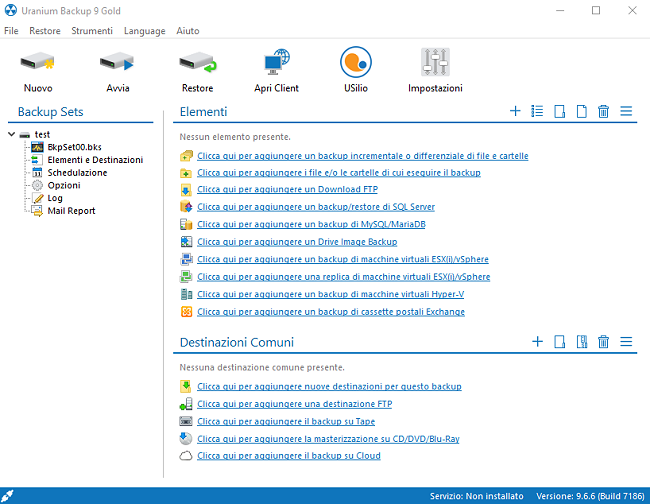Click the trash icon in Destinazioni Comuni header
650x504 pixels.
pos(604,342)
